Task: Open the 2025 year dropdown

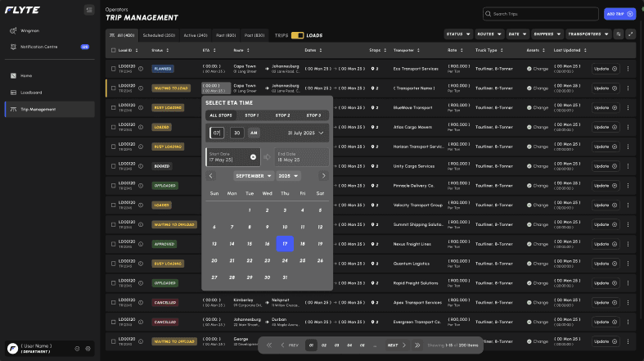Action: [x=288, y=176]
